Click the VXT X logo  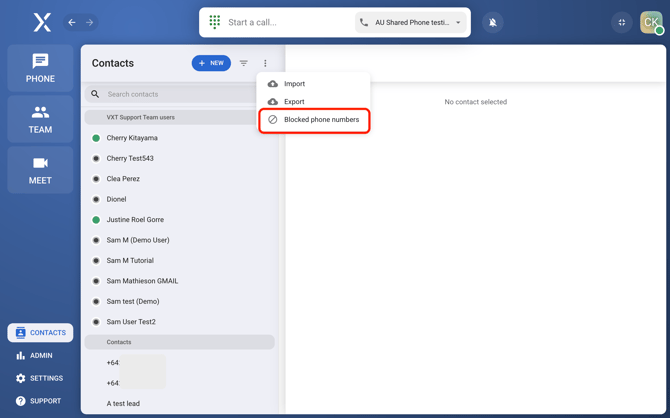[42, 22]
